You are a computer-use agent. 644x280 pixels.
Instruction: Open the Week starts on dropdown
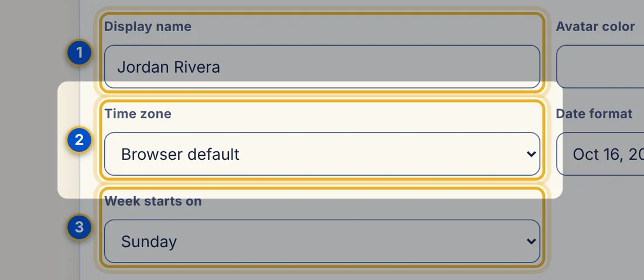pyautogui.click(x=322, y=241)
